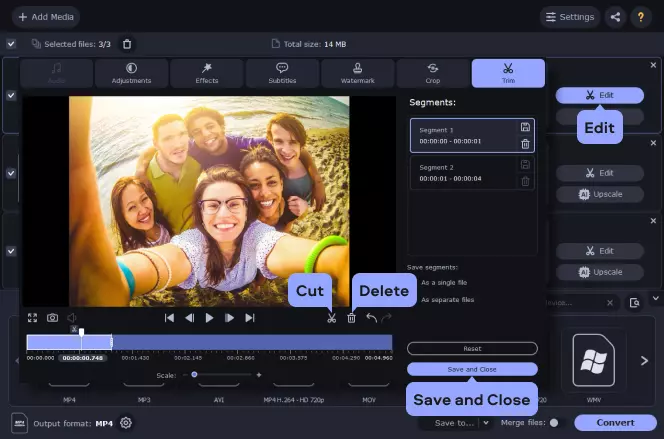Click the undo arrow icon
The height and width of the screenshot is (439, 664).
371,318
